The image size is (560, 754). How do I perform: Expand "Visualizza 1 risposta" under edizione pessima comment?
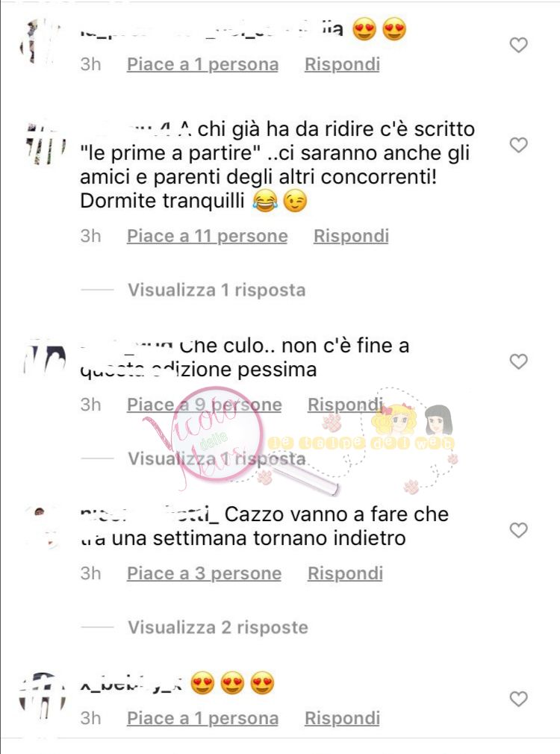pos(217,458)
